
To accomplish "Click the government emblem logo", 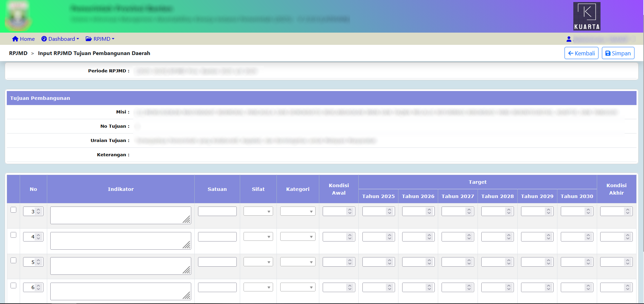I will [x=18, y=16].
